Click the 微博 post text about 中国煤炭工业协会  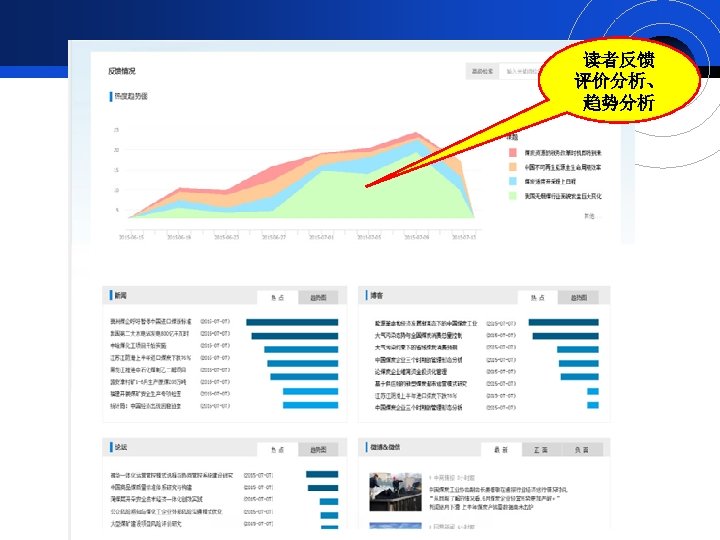coord(498,499)
